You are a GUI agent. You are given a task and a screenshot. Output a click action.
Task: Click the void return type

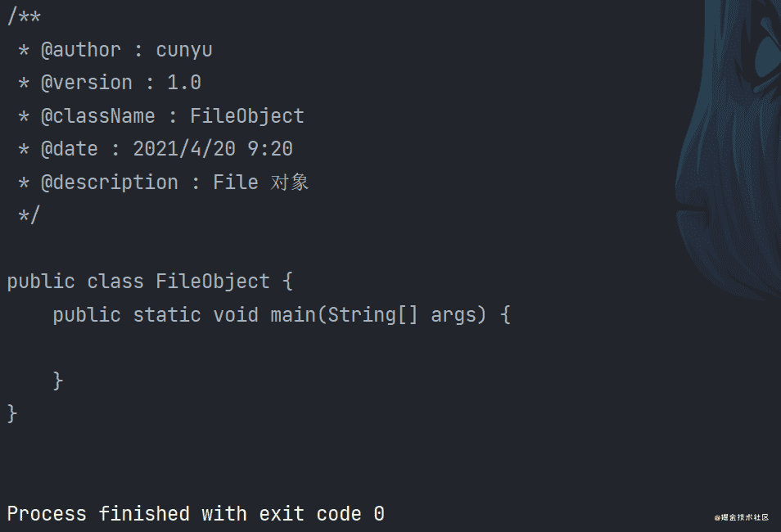click(236, 315)
